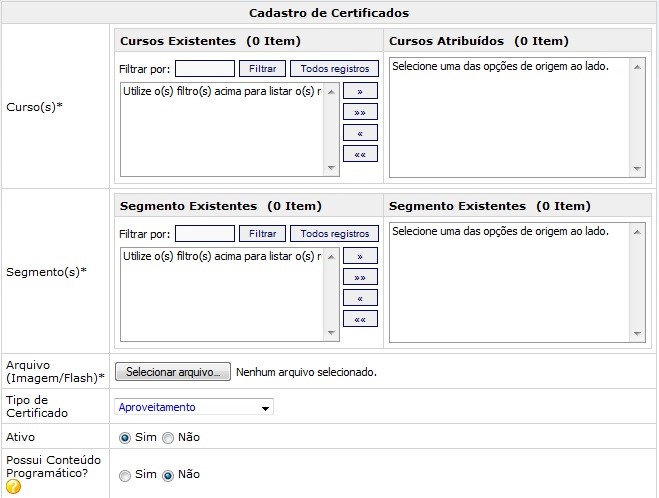Viewport: 659px width, 498px height.
Task: Move selected course right with » arrow
Action: [x=359, y=91]
